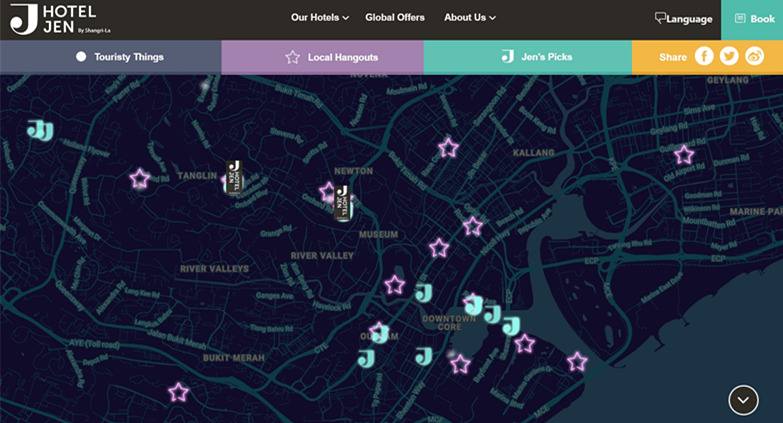
Task: Select the star marker north of Kallang label
Action: pyautogui.click(x=448, y=148)
